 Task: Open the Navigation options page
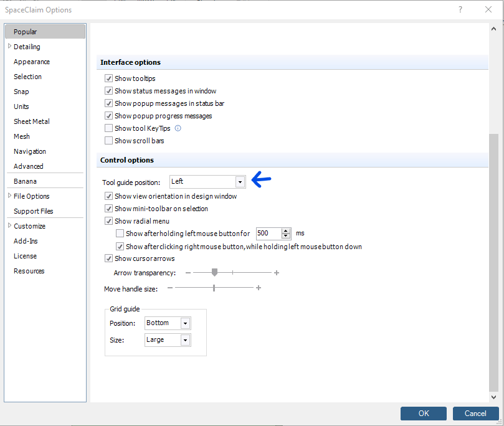29,151
